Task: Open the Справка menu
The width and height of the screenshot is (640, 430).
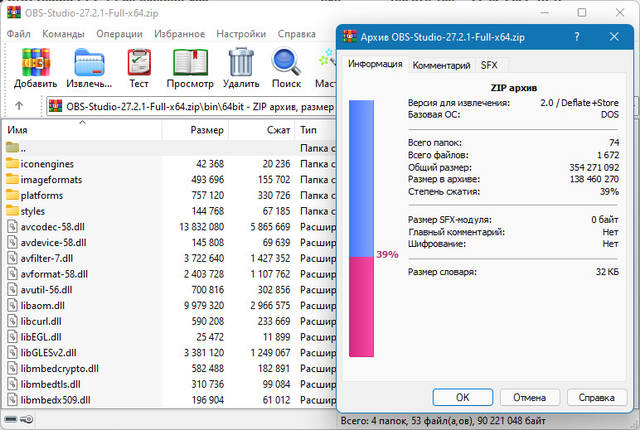Action: point(296,34)
